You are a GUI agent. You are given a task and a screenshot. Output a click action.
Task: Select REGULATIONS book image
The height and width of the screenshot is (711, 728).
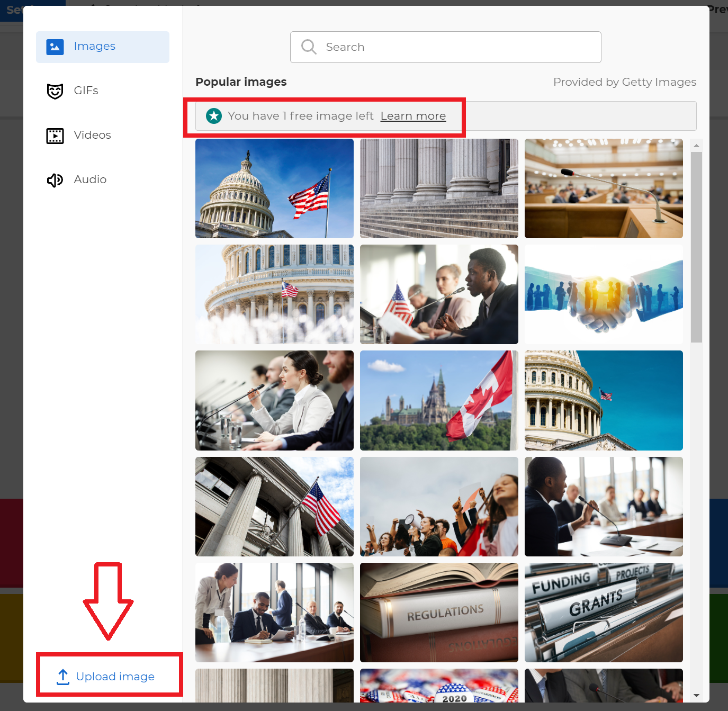click(x=439, y=613)
